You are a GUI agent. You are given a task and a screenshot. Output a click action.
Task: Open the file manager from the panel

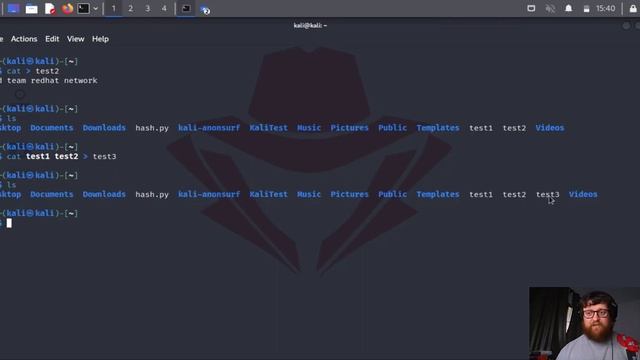click(31, 9)
